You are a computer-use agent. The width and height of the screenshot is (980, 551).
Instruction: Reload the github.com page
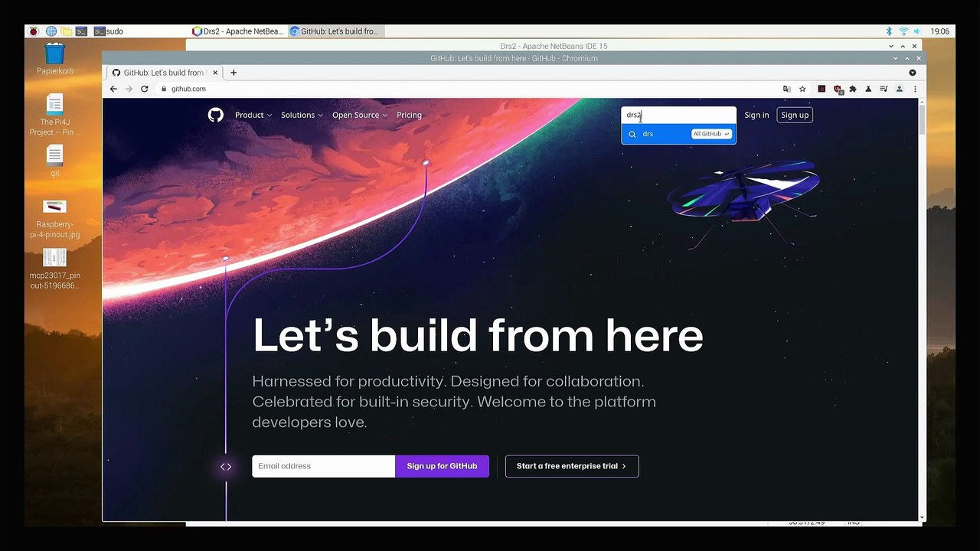[144, 89]
